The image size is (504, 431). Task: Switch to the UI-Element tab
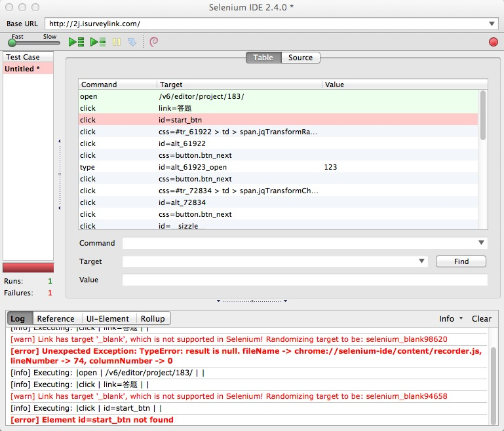109,318
